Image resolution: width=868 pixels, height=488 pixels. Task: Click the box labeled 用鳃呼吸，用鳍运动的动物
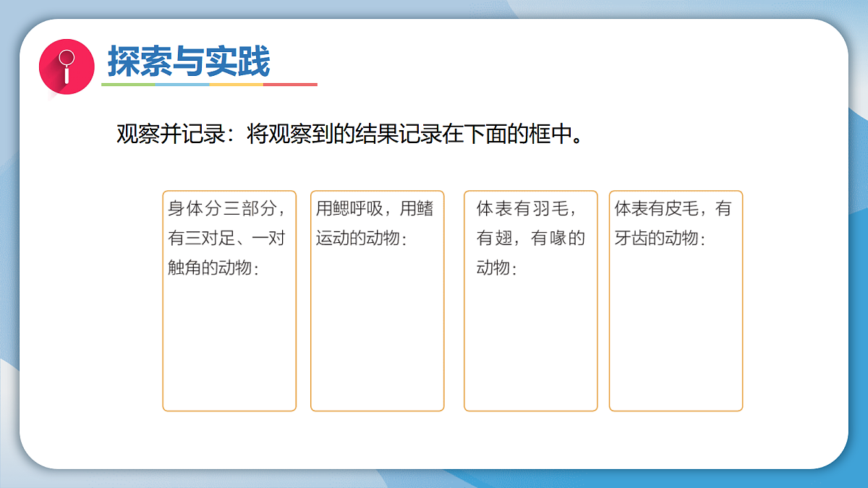click(377, 301)
